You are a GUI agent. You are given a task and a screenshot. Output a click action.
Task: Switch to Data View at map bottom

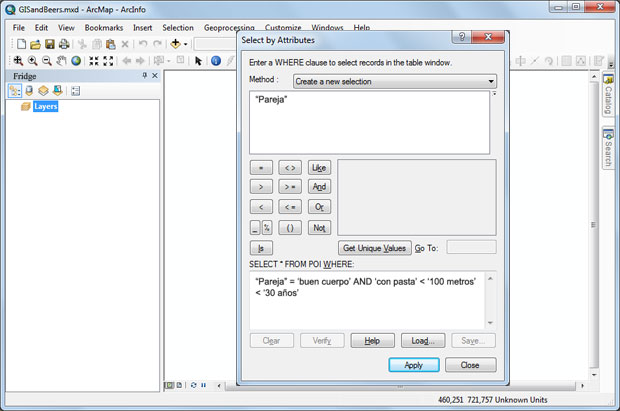coord(170,385)
